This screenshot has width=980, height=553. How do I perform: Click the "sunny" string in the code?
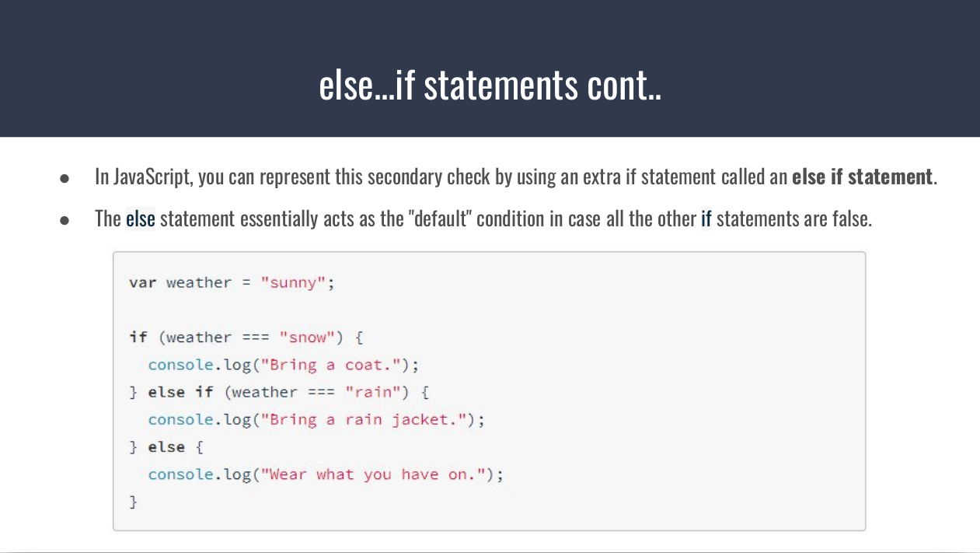click(x=293, y=282)
